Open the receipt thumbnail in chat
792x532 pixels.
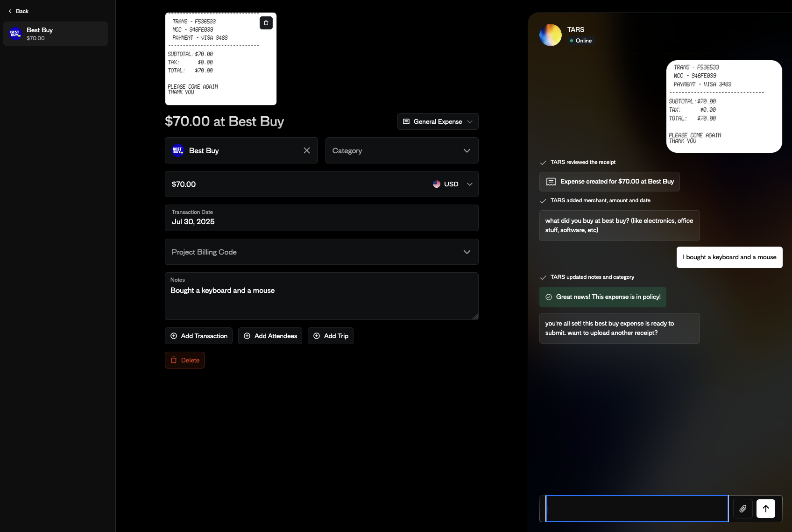(x=724, y=106)
